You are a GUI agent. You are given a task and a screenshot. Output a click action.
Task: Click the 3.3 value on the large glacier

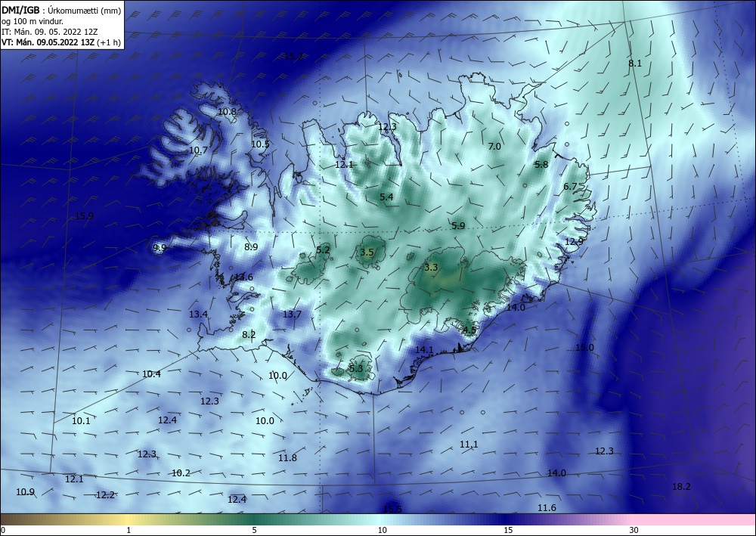point(431,267)
